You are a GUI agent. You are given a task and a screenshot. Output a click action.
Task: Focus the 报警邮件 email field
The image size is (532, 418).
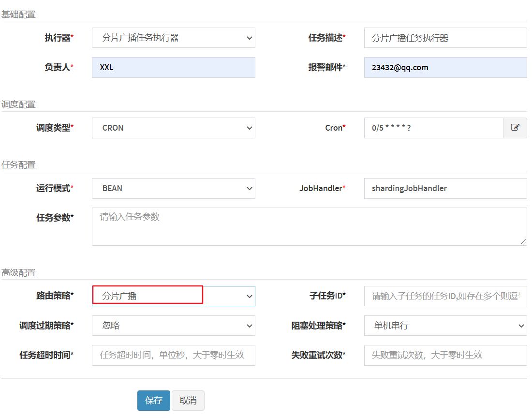point(445,67)
